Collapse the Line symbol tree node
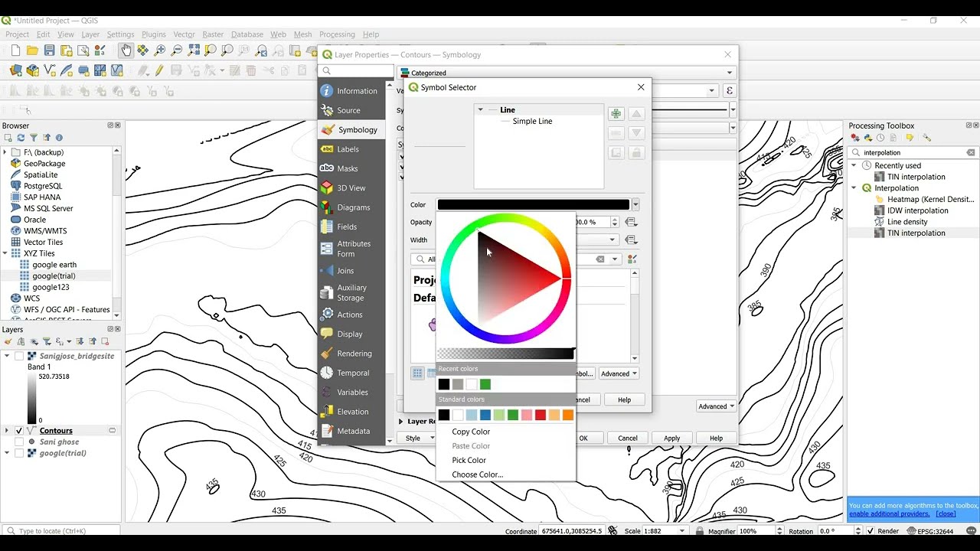The height and width of the screenshot is (551, 980). coord(481,110)
